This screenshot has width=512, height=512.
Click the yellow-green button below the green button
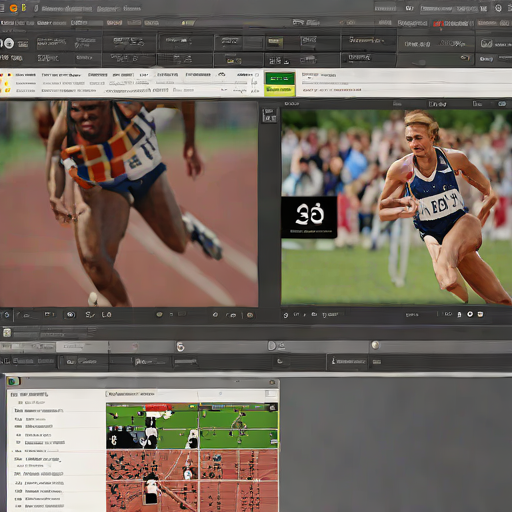279,90
